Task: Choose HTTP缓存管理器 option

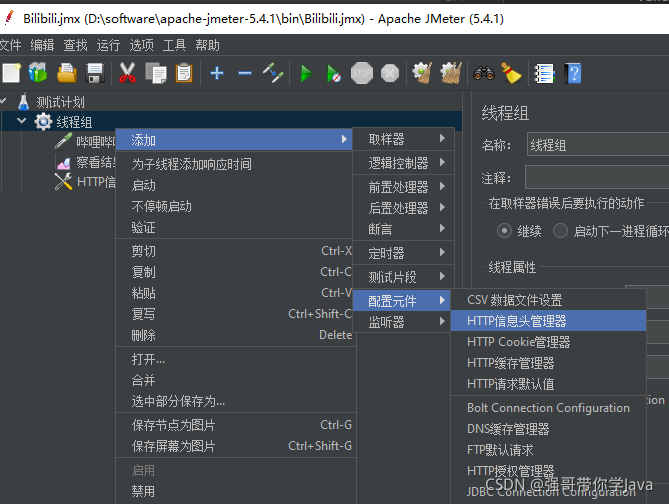Action: [548, 363]
